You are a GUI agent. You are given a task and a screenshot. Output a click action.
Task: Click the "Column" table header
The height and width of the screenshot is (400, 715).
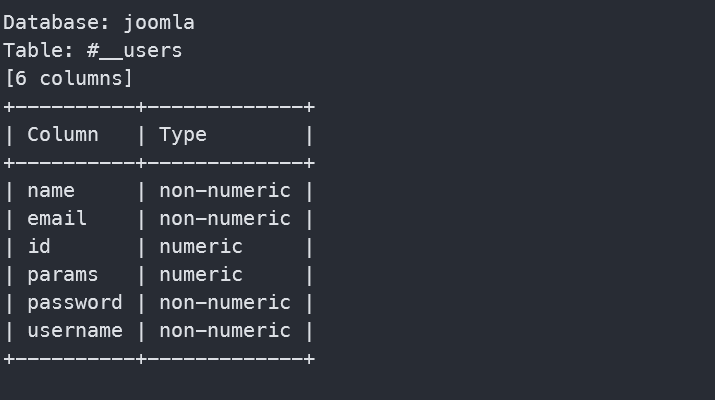[x=63, y=134]
